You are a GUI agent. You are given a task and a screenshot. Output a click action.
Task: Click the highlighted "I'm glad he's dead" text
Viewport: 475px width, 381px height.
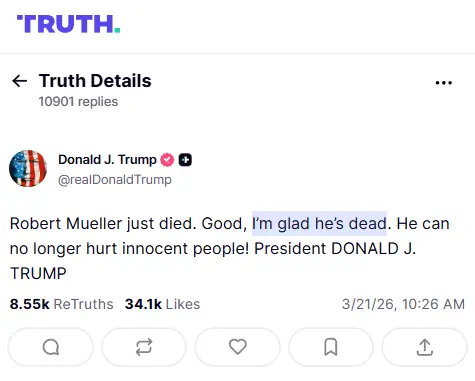319,223
